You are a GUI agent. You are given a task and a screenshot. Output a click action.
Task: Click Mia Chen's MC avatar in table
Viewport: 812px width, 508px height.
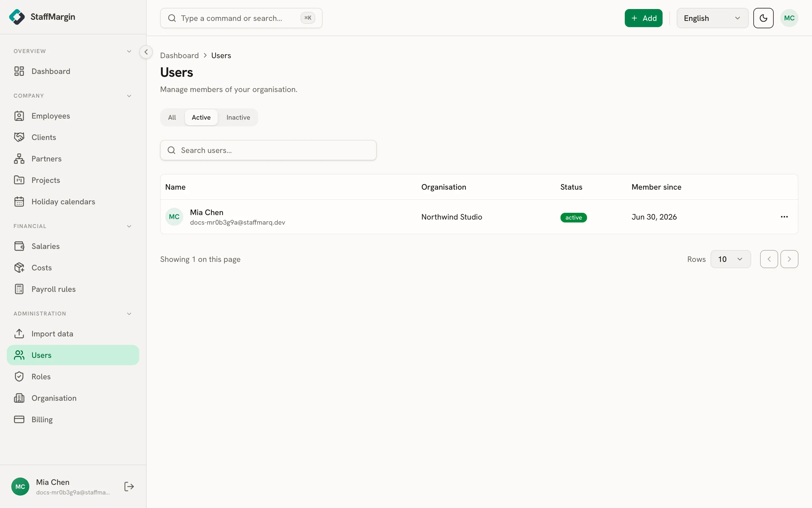pos(174,217)
